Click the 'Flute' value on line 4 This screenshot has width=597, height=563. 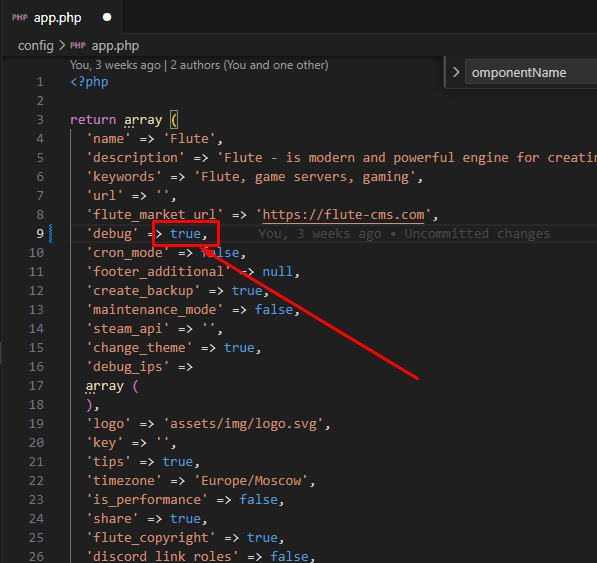[x=190, y=139]
